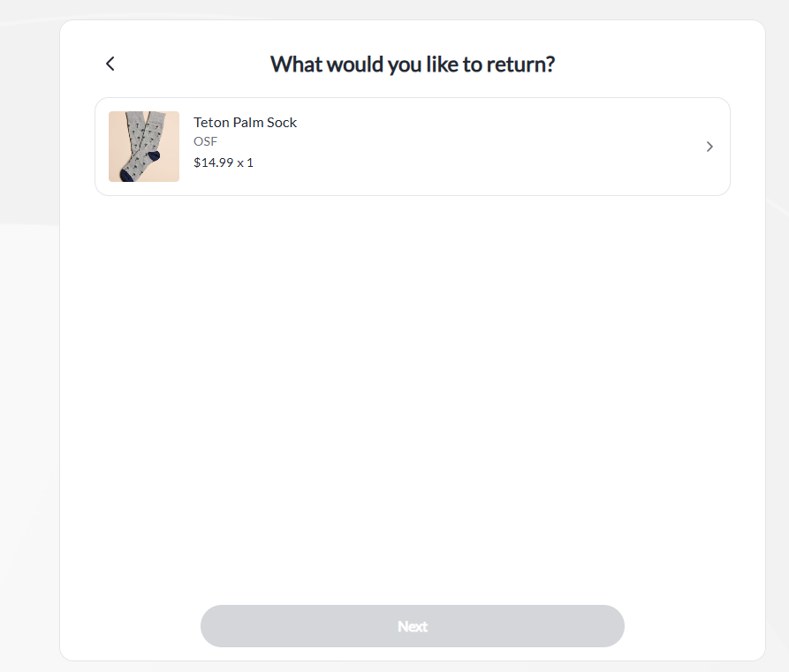
Task: Click the Teton Palm Sock thumbnail image
Action: coord(144,147)
